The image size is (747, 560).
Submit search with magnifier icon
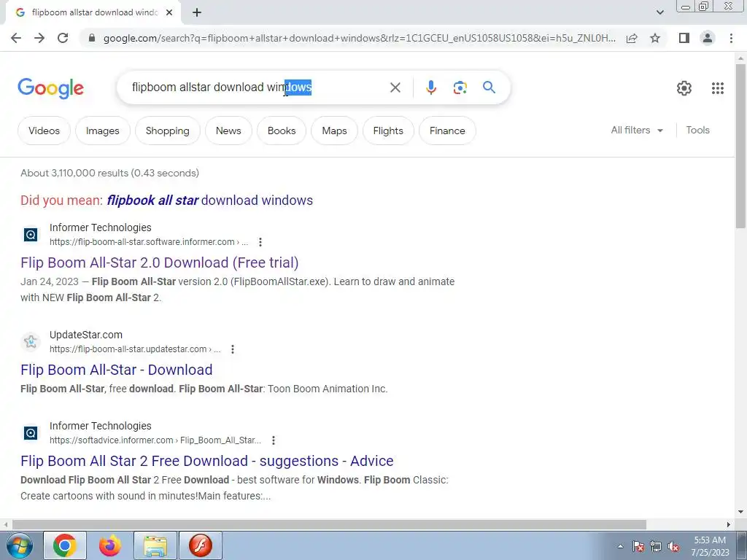tap(489, 87)
